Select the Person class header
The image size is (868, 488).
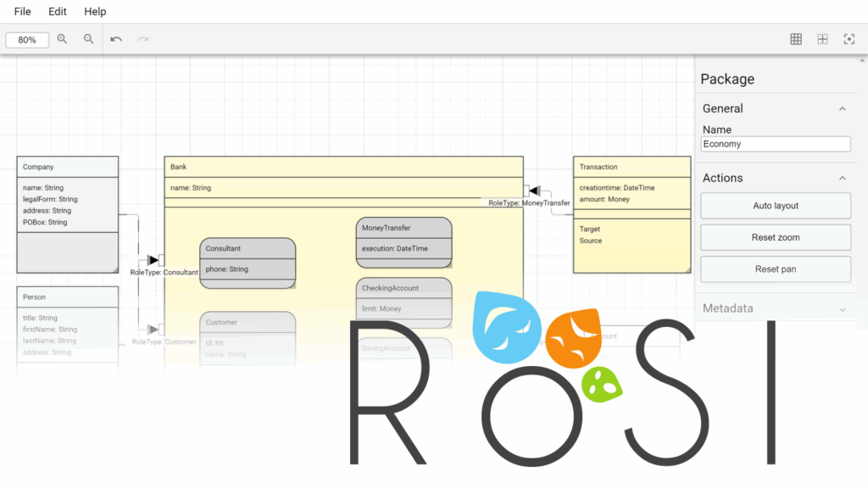click(68, 297)
